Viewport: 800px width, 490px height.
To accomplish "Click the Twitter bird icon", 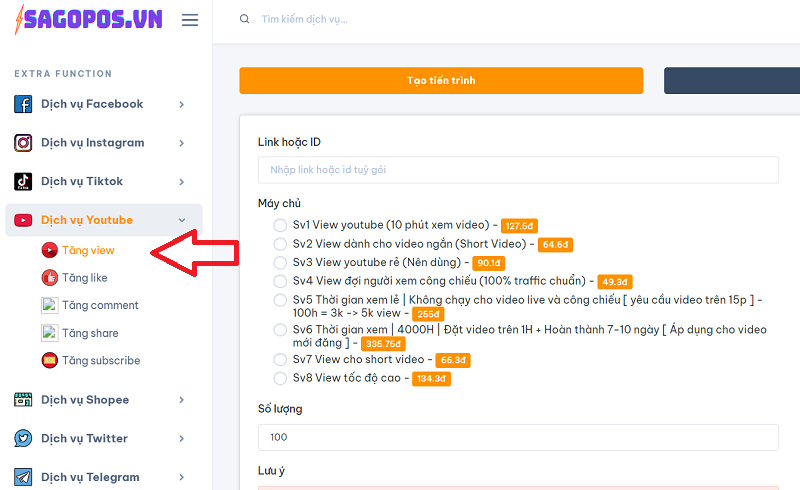I will pos(23,439).
